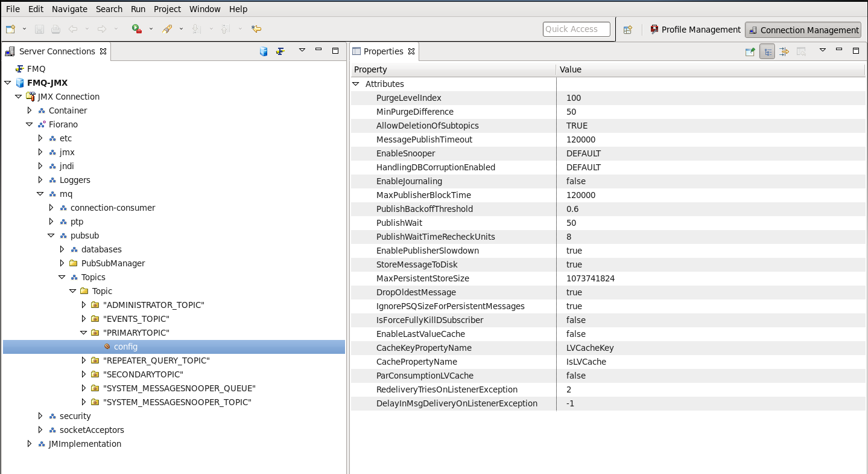Open the Window menu
The width and height of the screenshot is (868, 474).
[x=205, y=9]
